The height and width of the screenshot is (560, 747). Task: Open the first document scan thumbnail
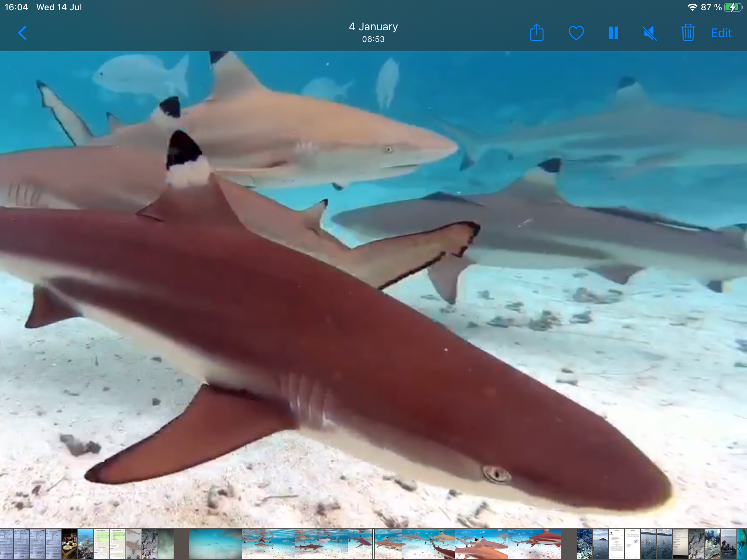click(7, 544)
